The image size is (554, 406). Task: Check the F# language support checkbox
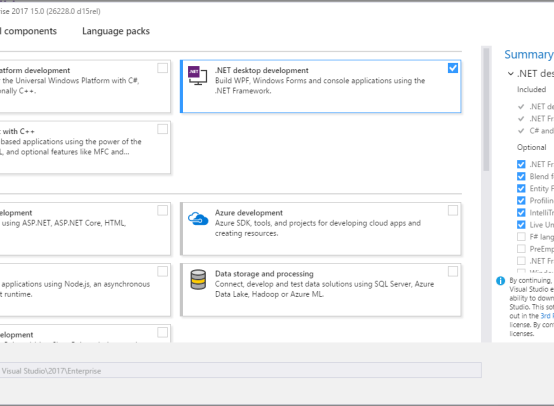click(x=521, y=236)
